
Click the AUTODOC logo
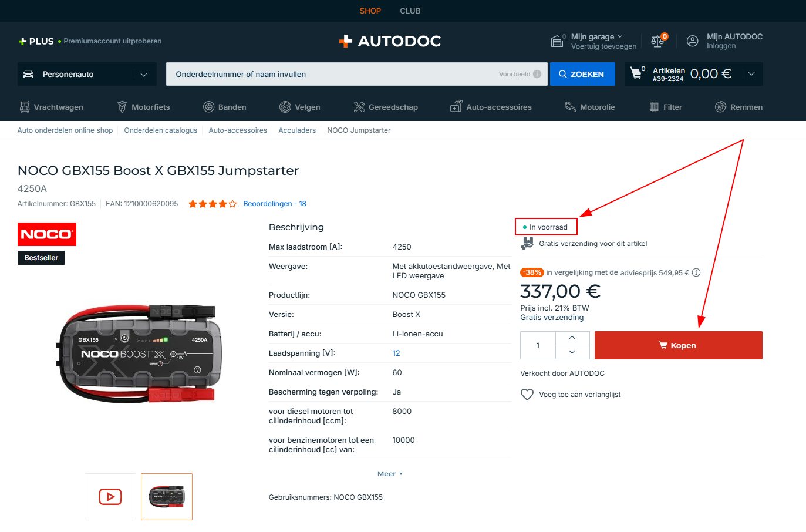(390, 41)
